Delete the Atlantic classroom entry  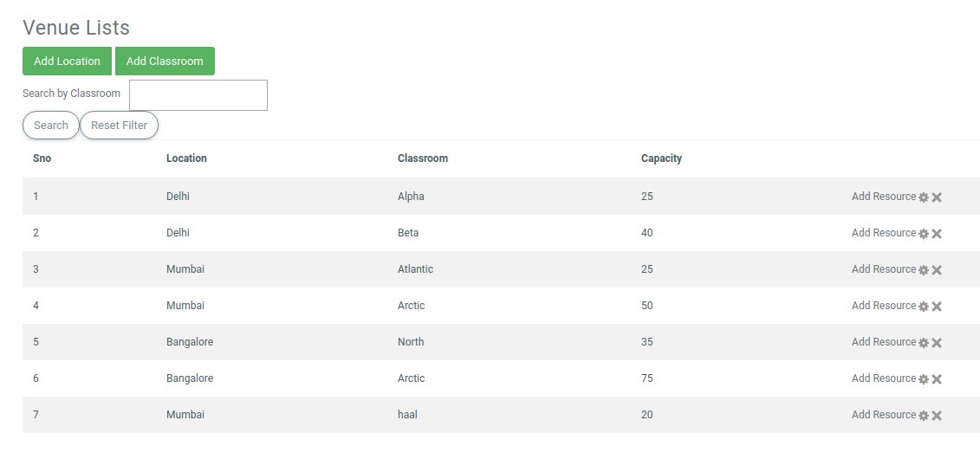click(x=937, y=270)
